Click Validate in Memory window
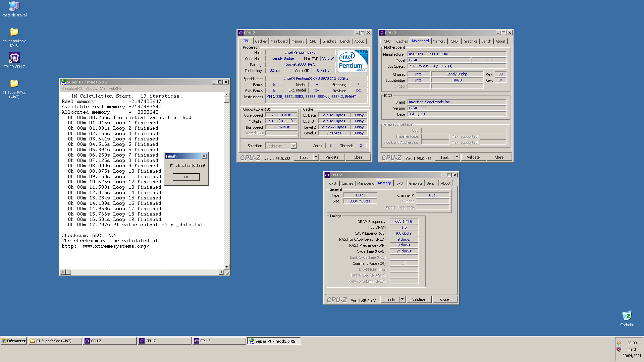This screenshot has height=362, width=644. pyautogui.click(x=419, y=299)
